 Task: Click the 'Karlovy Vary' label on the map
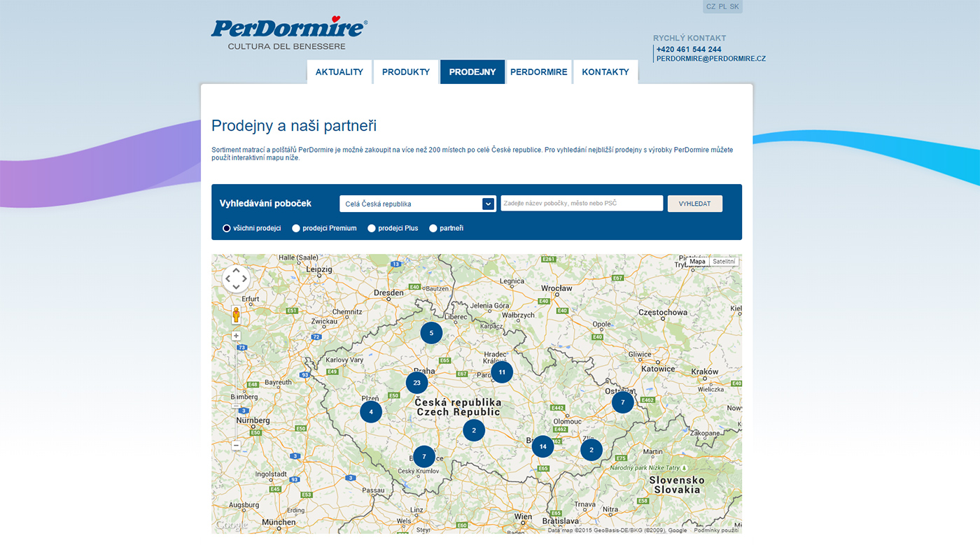pos(344,360)
